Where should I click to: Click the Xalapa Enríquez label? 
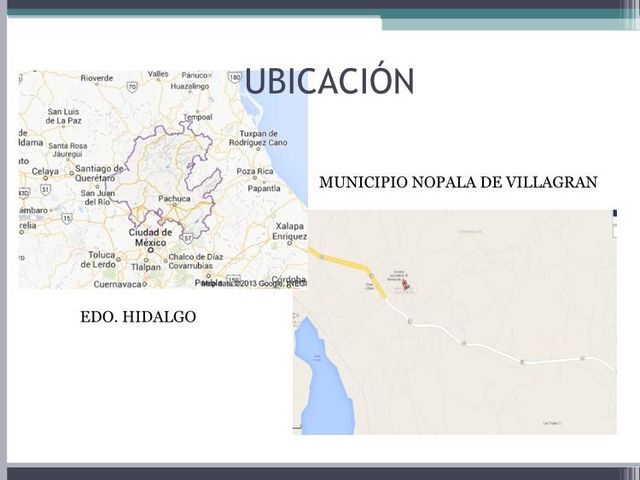[x=290, y=231]
